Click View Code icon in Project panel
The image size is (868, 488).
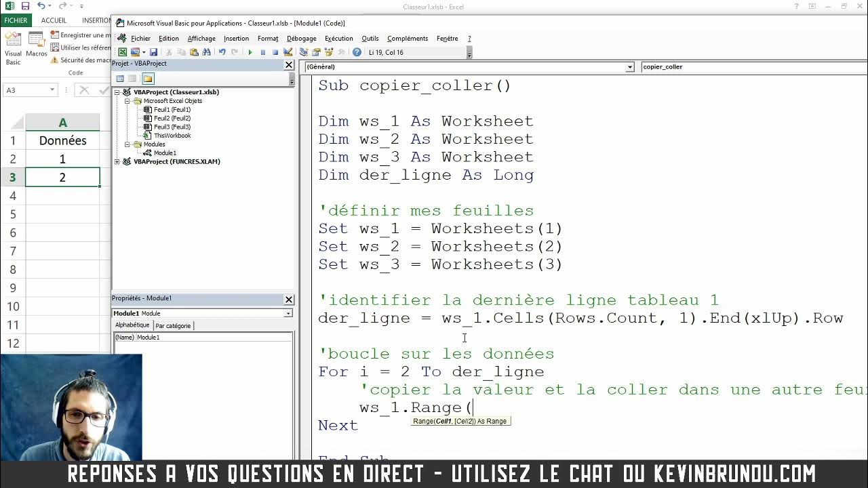pos(120,79)
